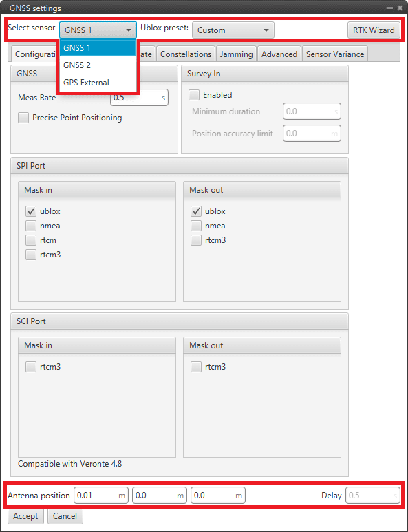Enable Precise Point Positioning checkbox
408x532 pixels.
click(x=23, y=118)
